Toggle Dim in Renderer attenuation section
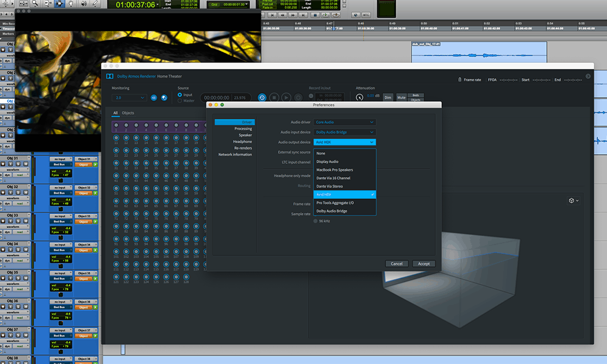The width and height of the screenshot is (607, 364). coord(388,98)
